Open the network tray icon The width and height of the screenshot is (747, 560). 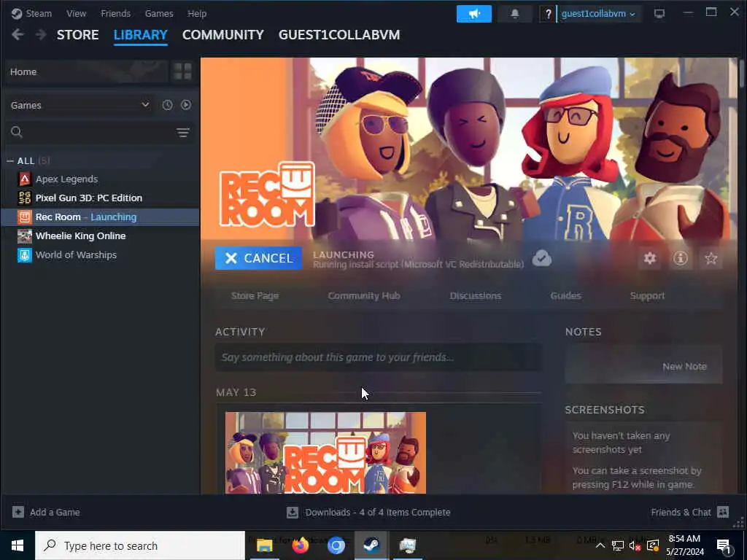(617, 545)
